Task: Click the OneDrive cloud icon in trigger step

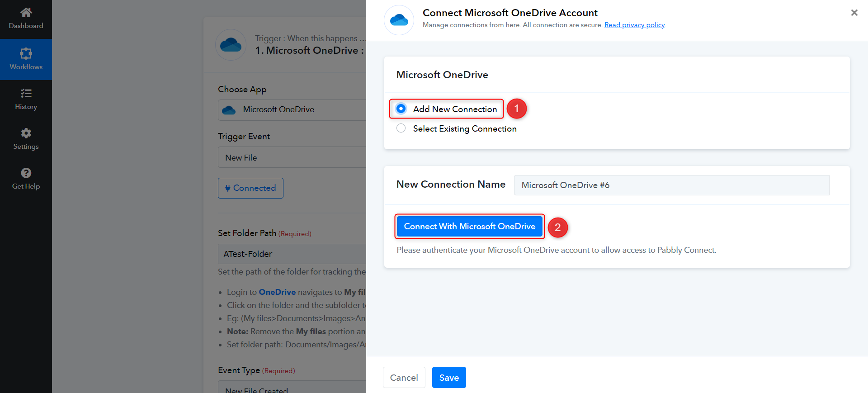Action: click(x=231, y=45)
